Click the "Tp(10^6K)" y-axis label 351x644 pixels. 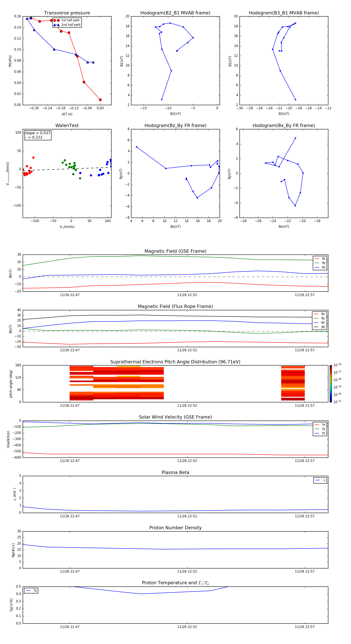click(x=11, y=605)
